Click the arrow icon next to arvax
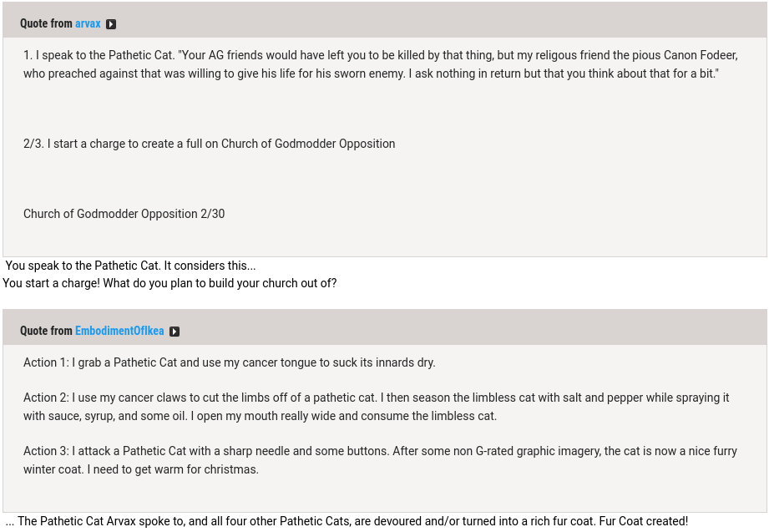This screenshot has height=532, width=769. [x=111, y=24]
